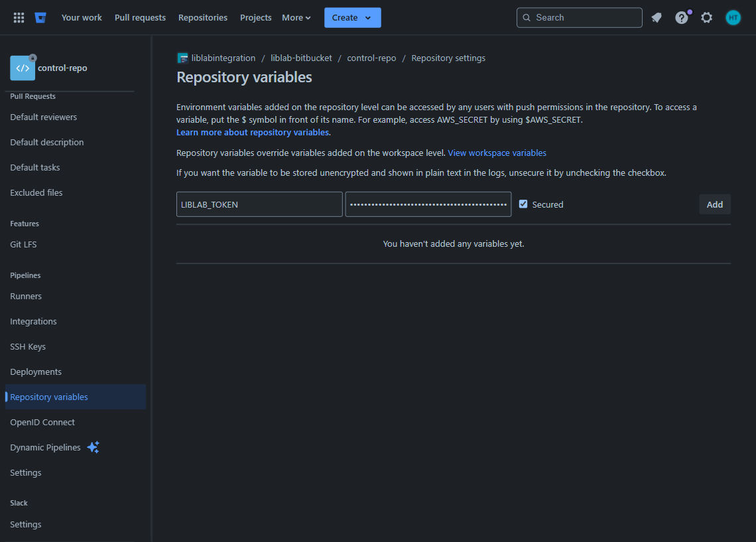Open the notifications bell

(656, 17)
